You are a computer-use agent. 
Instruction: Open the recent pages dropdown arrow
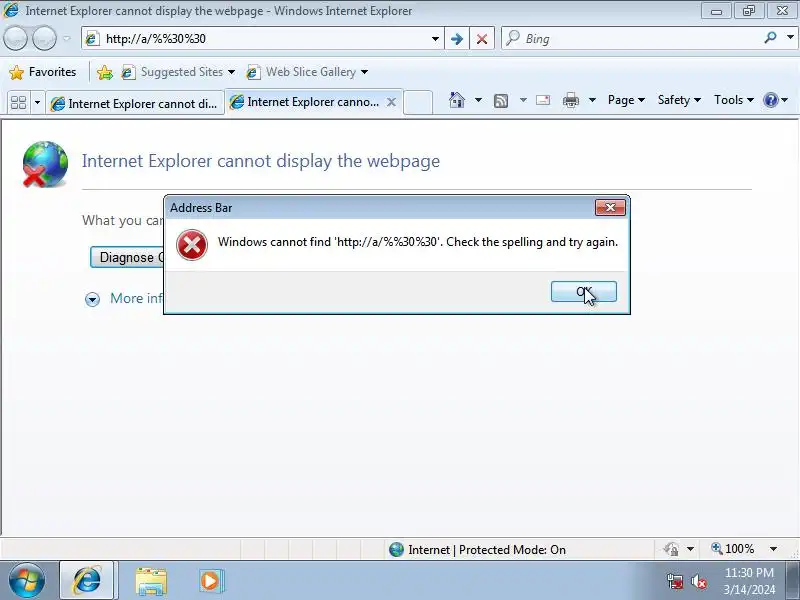point(66,39)
